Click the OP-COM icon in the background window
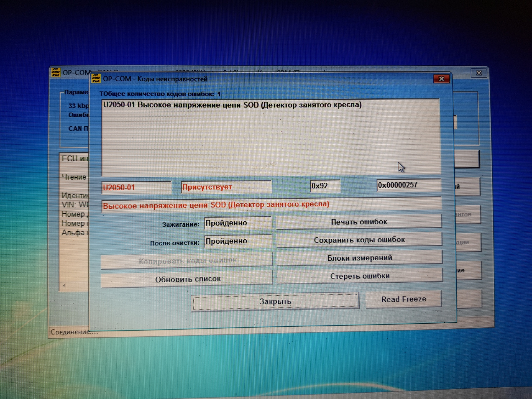This screenshot has width=532, height=399. point(56,72)
